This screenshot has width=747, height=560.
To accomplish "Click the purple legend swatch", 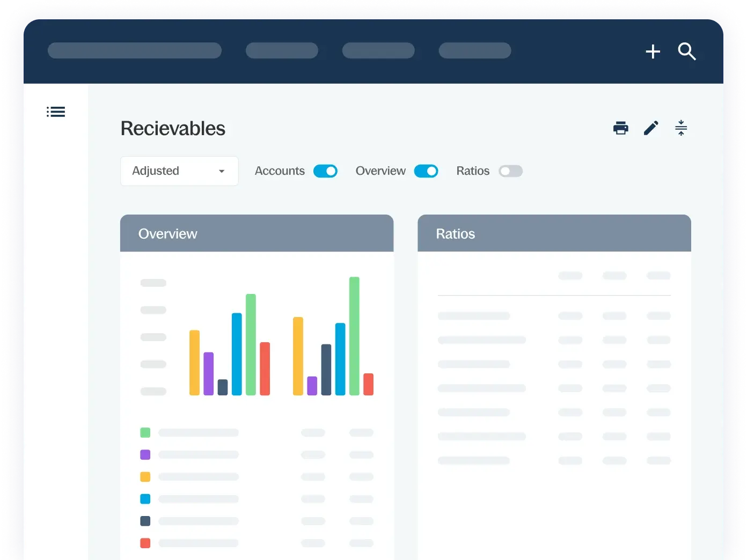I will click(145, 455).
